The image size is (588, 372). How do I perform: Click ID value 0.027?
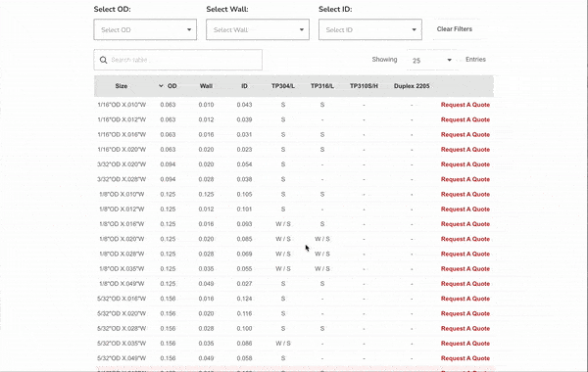pos(244,284)
